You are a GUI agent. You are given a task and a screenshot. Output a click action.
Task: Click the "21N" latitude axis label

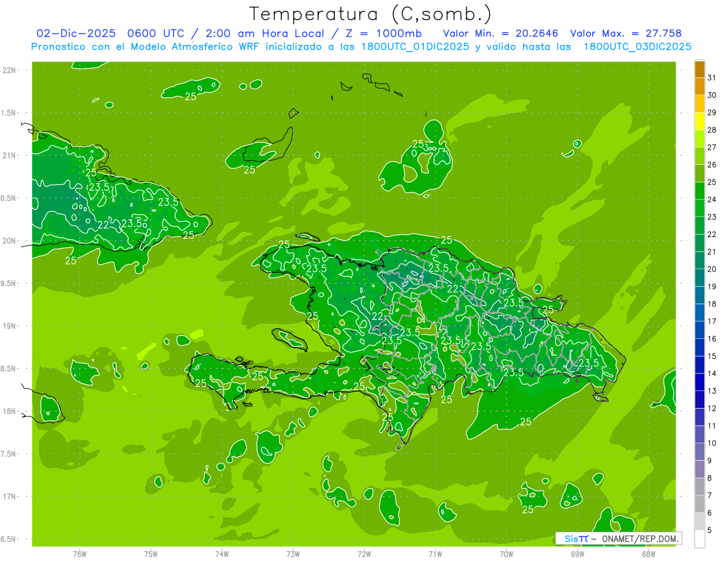pos(10,155)
